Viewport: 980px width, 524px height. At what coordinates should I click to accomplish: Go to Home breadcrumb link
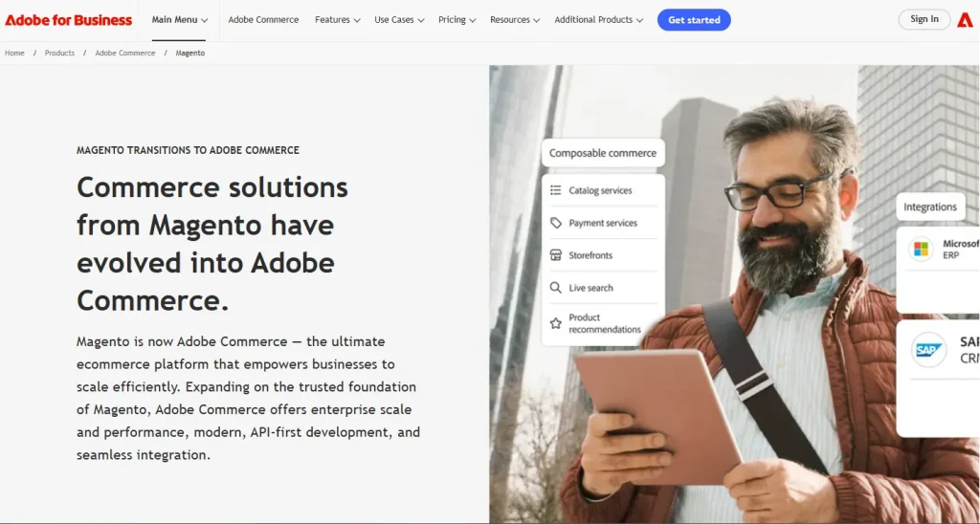(x=14, y=54)
